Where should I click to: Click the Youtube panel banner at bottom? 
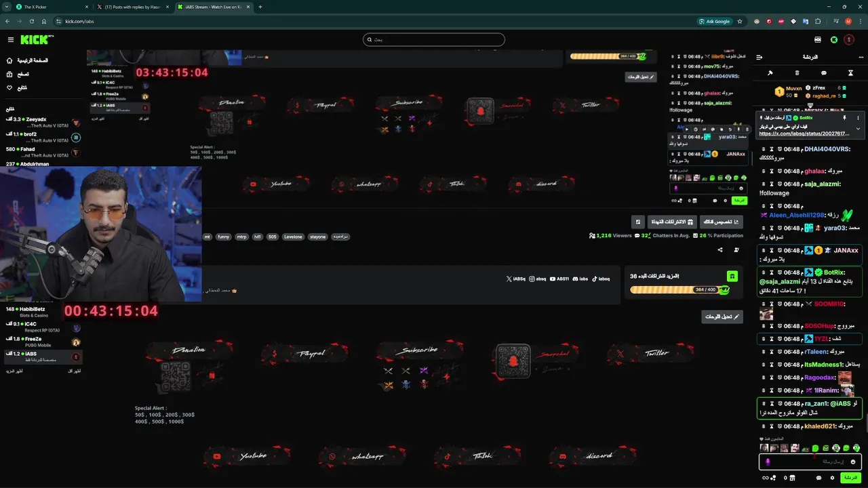[x=247, y=456]
